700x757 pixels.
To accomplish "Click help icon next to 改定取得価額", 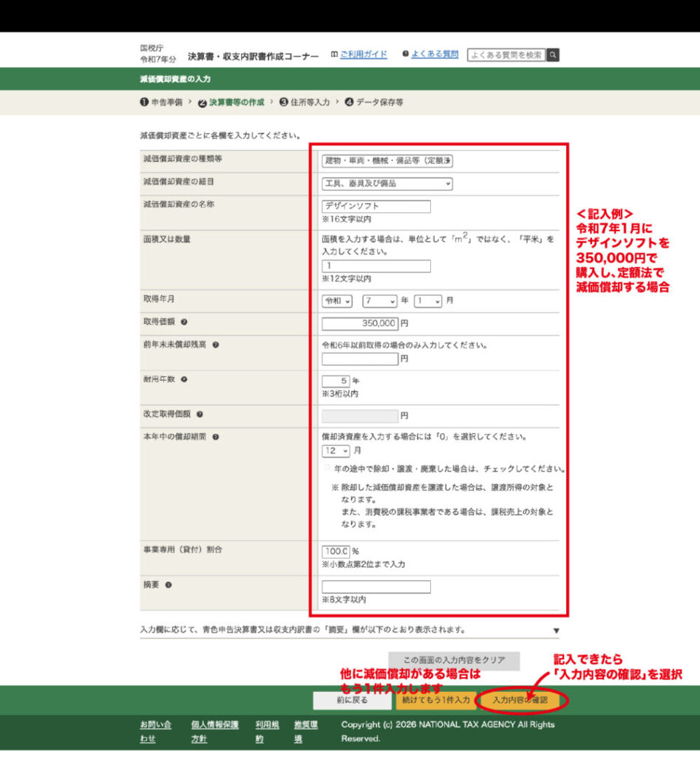I will [200, 415].
